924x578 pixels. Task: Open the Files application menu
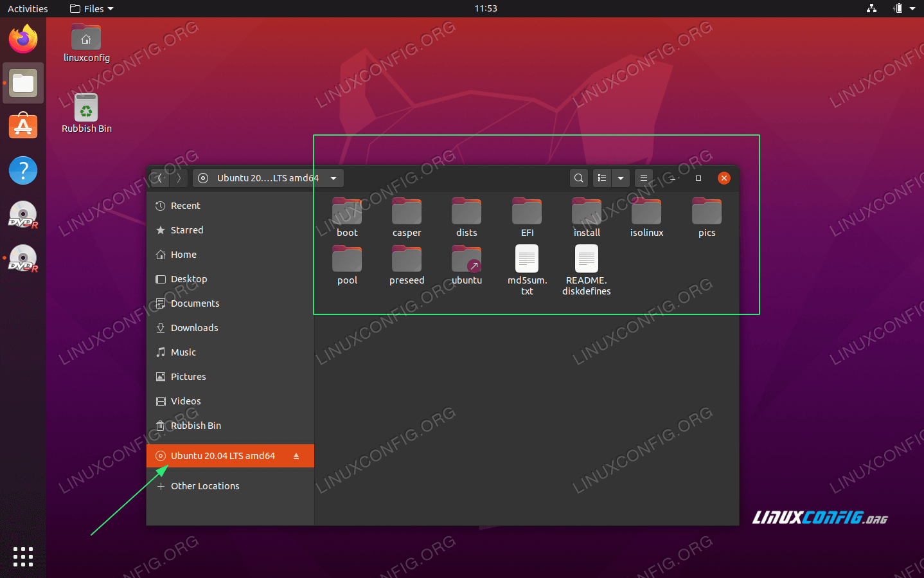[91, 8]
